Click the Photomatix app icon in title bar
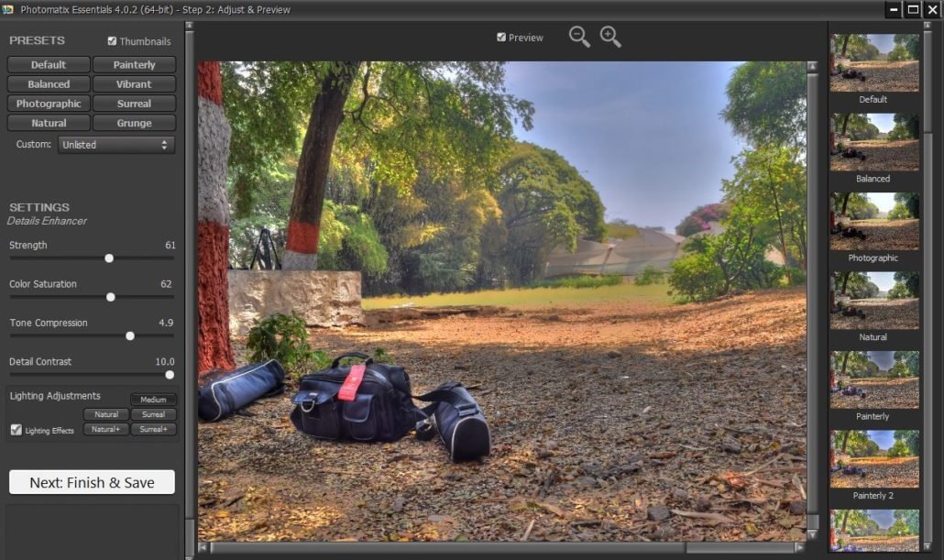Viewport: 944px width, 560px height. click(x=8, y=10)
